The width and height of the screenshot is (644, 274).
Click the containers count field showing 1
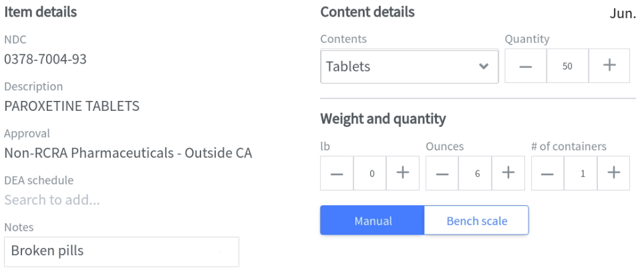tap(581, 173)
